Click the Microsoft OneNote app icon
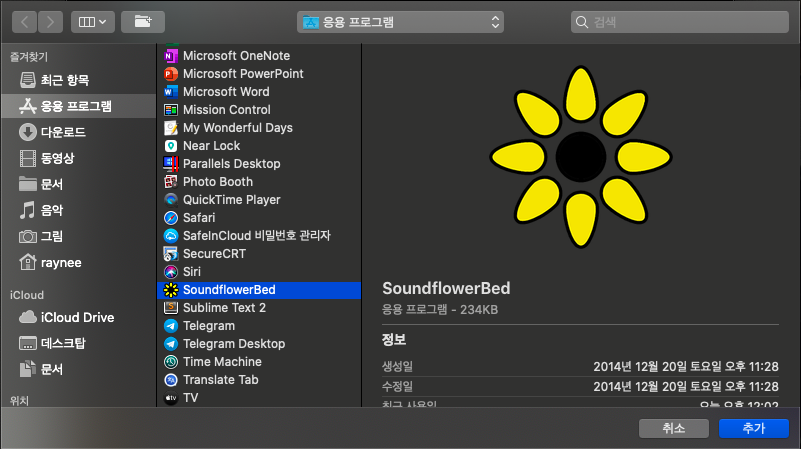Screen dimensions: 801x449 click(171, 56)
